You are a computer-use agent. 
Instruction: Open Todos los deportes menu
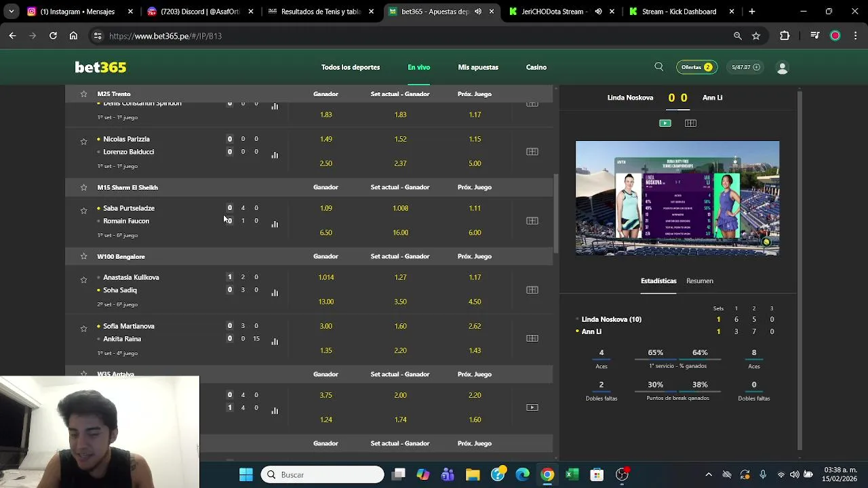click(x=351, y=67)
